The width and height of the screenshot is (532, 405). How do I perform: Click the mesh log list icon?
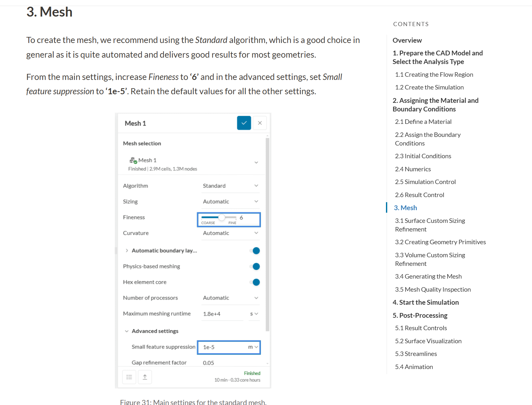tap(129, 377)
